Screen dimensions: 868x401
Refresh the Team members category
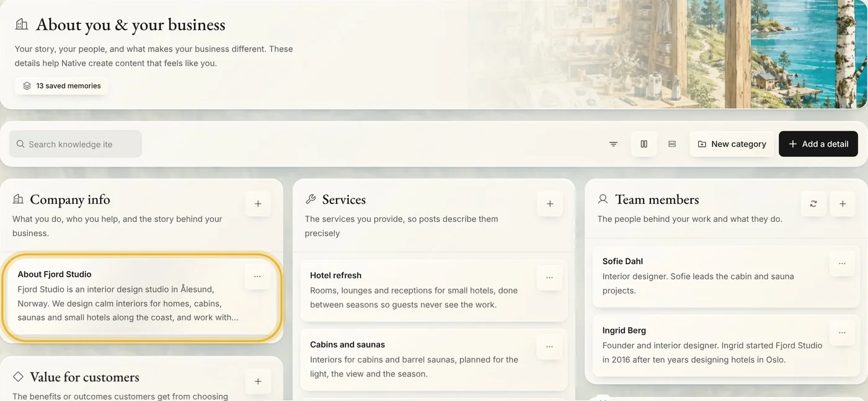click(x=813, y=204)
